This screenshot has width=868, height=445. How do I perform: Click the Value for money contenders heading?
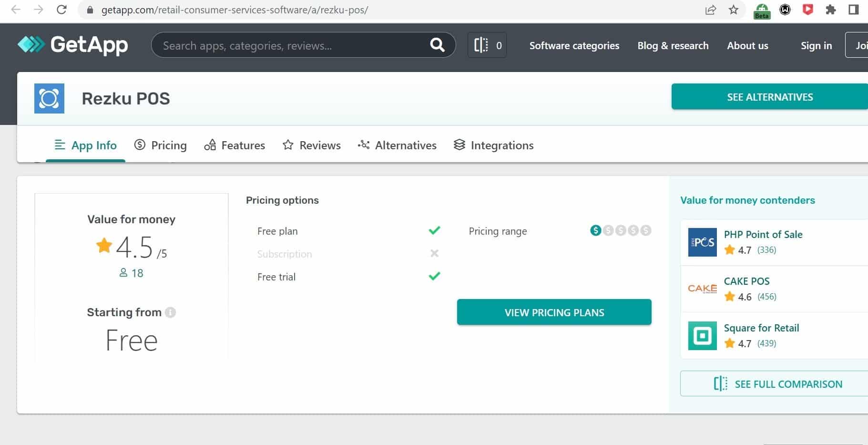[x=747, y=200]
